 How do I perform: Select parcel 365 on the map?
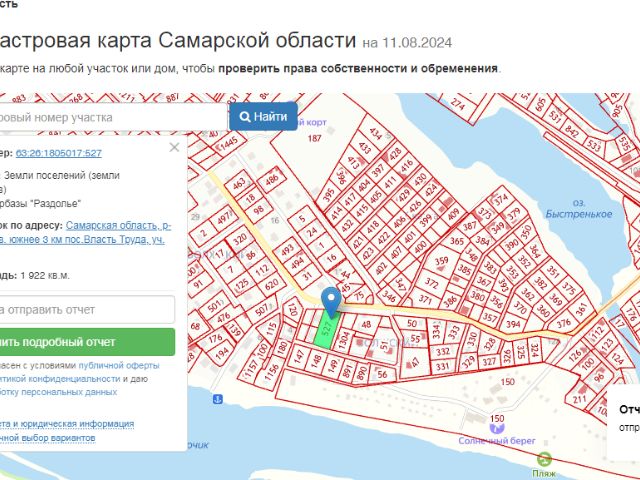pos(457,241)
